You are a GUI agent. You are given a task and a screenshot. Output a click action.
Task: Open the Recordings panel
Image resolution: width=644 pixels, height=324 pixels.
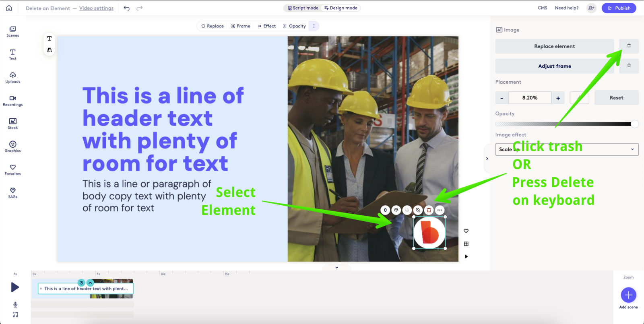(12, 101)
